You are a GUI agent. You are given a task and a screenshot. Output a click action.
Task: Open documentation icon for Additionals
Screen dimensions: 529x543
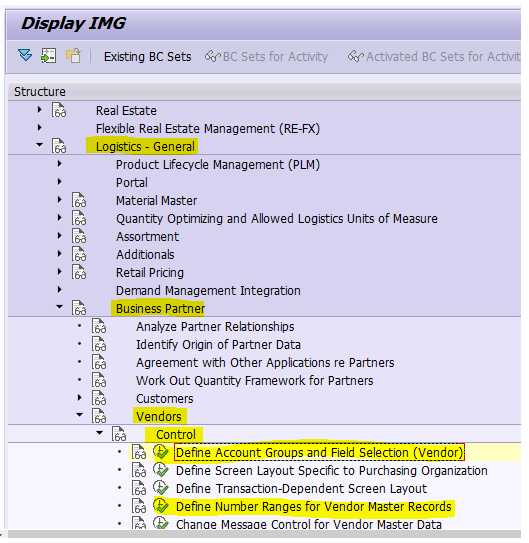coord(79,254)
